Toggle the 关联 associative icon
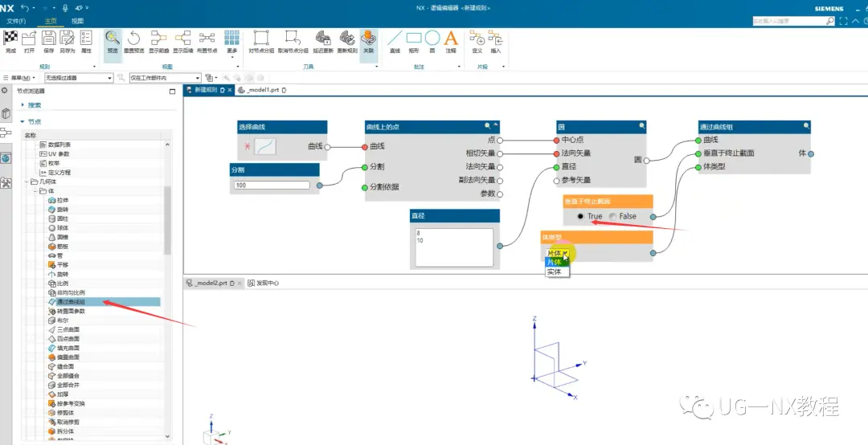 click(x=368, y=39)
